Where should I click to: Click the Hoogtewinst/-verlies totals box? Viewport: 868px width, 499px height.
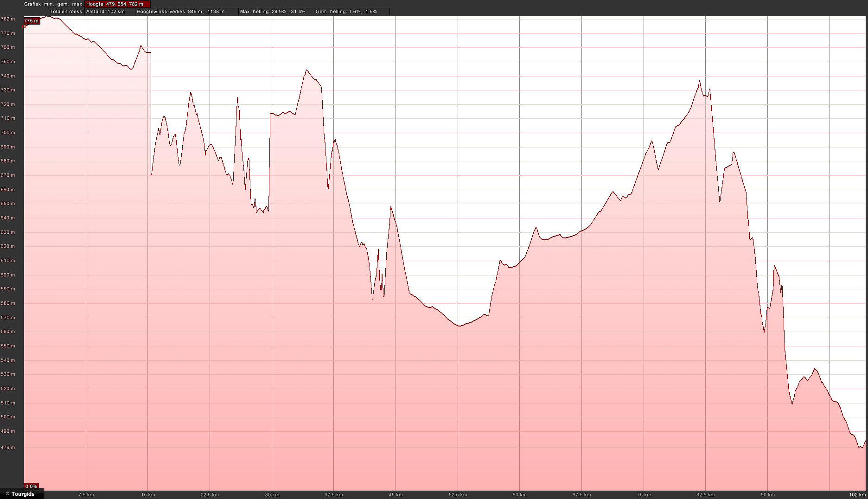coord(186,12)
